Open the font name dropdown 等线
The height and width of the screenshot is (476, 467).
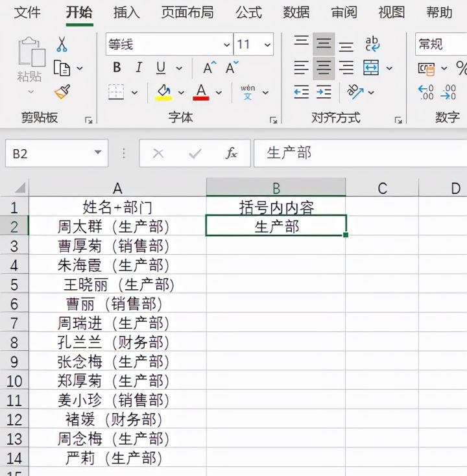[227, 45]
